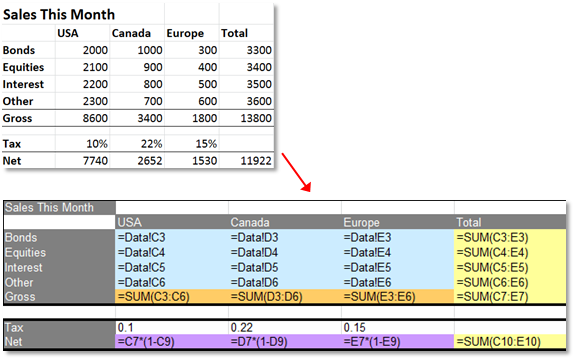Select the Bonds row label in top table
The height and width of the screenshot is (360, 575).
pos(19,50)
